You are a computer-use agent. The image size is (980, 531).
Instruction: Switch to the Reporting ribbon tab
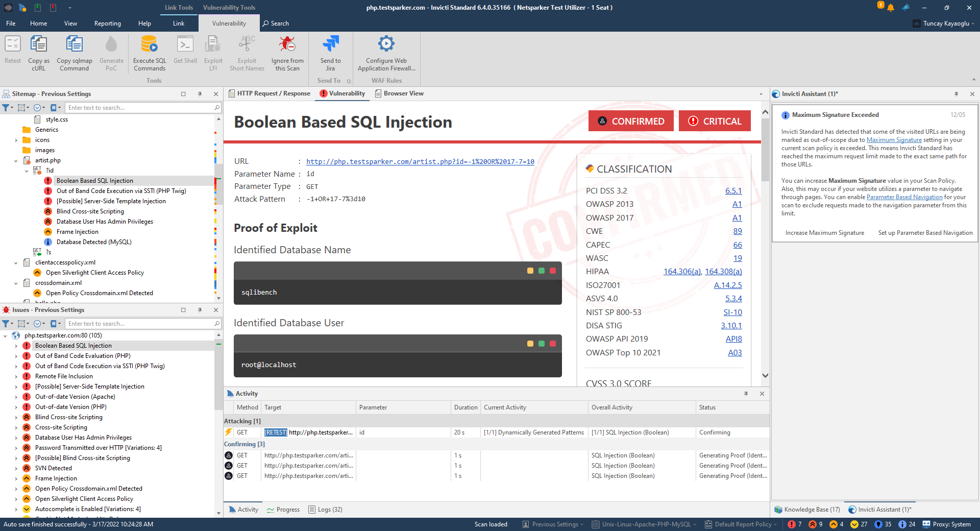click(107, 23)
